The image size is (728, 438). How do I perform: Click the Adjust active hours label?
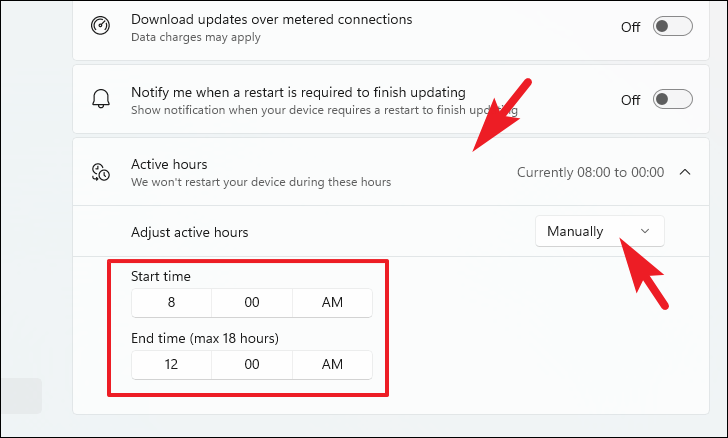coord(189,232)
